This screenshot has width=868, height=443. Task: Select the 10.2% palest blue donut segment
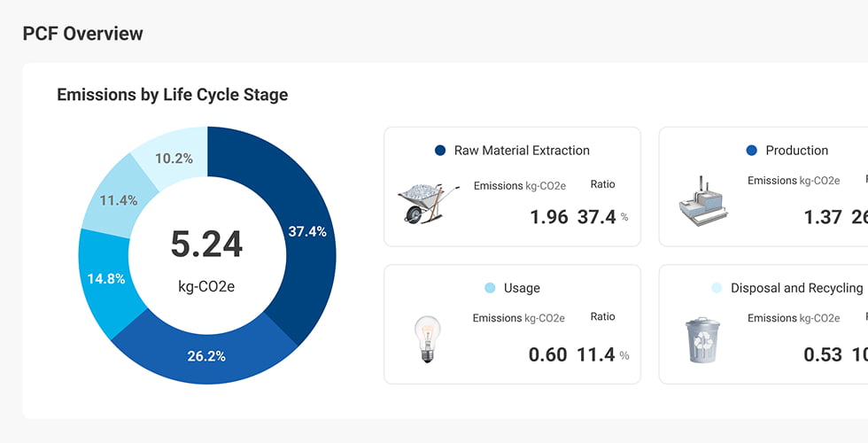click(x=174, y=159)
